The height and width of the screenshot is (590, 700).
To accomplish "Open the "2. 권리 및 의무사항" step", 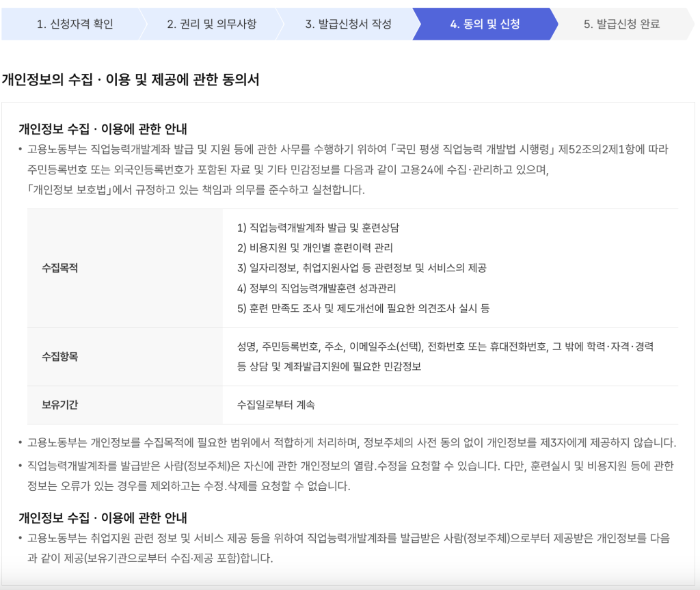I will pyautogui.click(x=213, y=24).
